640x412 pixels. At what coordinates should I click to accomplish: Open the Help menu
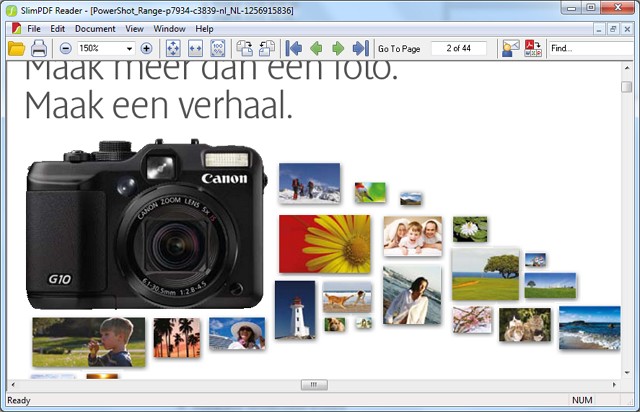(x=204, y=29)
